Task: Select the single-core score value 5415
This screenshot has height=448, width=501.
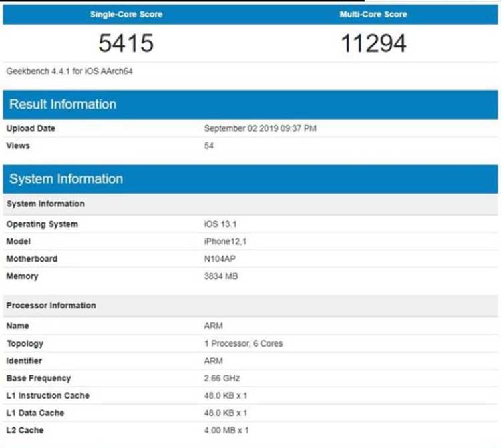Action: coord(126,43)
